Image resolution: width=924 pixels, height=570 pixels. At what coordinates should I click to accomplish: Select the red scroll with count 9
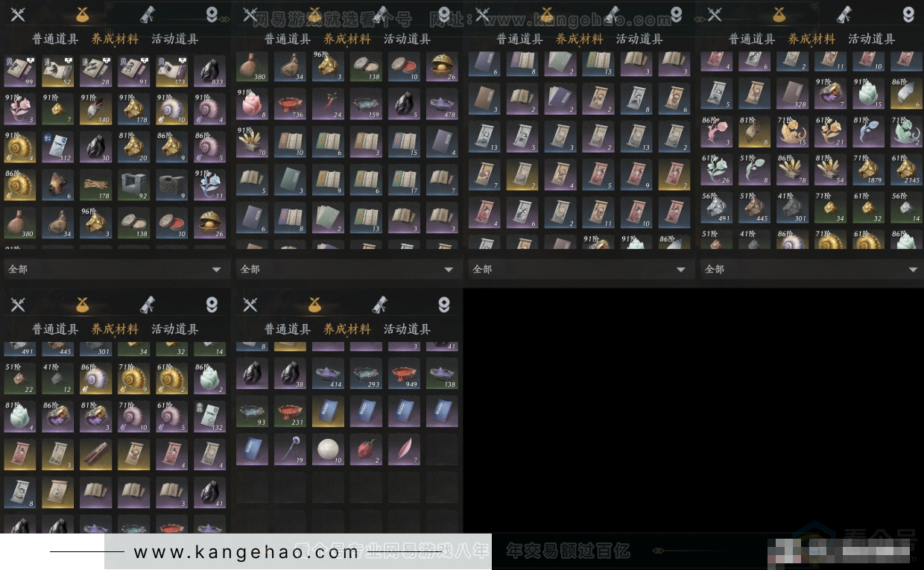coord(636,176)
